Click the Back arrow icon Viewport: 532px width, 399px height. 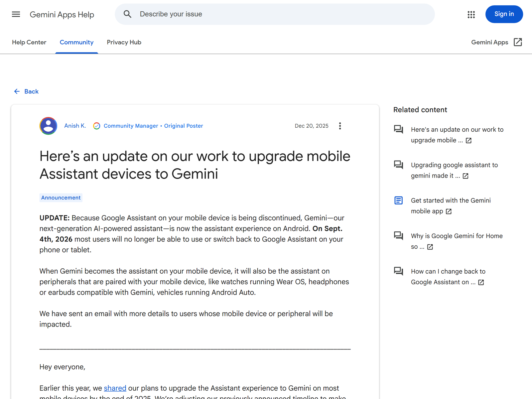tap(17, 91)
